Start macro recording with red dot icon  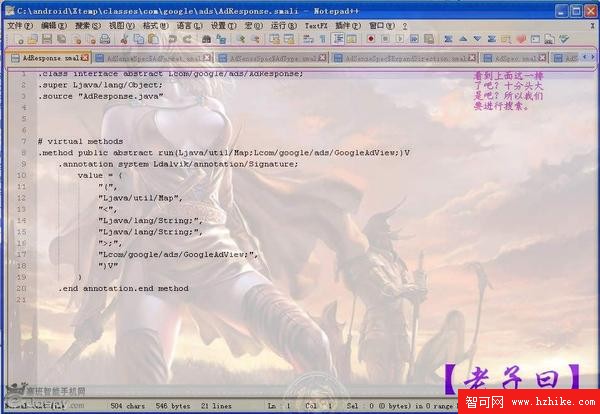tap(371, 39)
